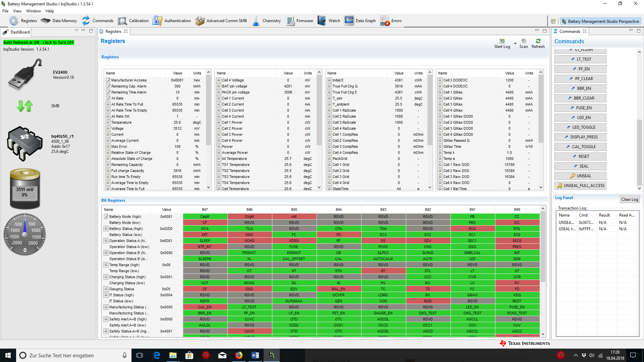Click the RESET command button
Screen dimensions: 644x362
(580, 157)
